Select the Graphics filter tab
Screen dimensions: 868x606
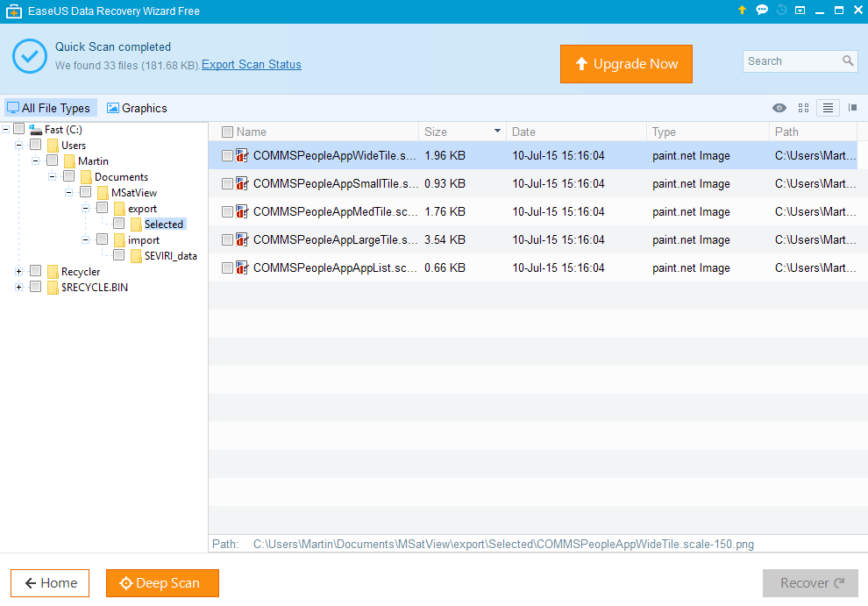click(x=138, y=108)
